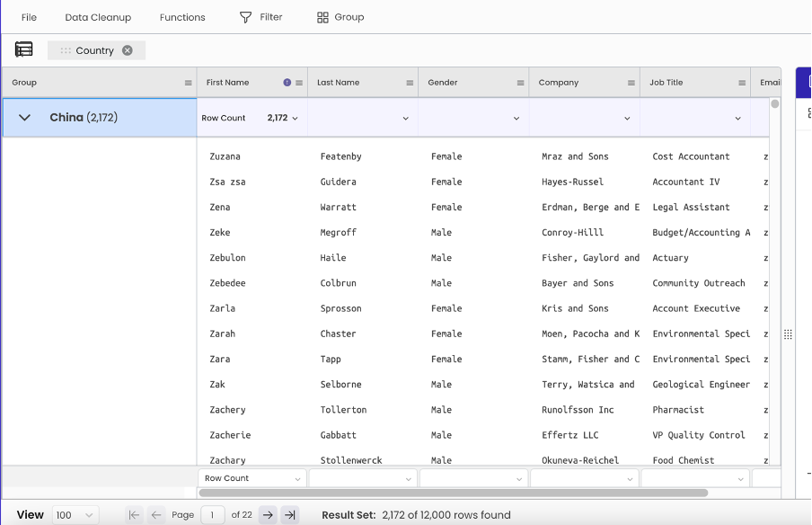Screen dimensions: 812x525
Task: Go to the next page with the arrow button
Action: (x=268, y=514)
